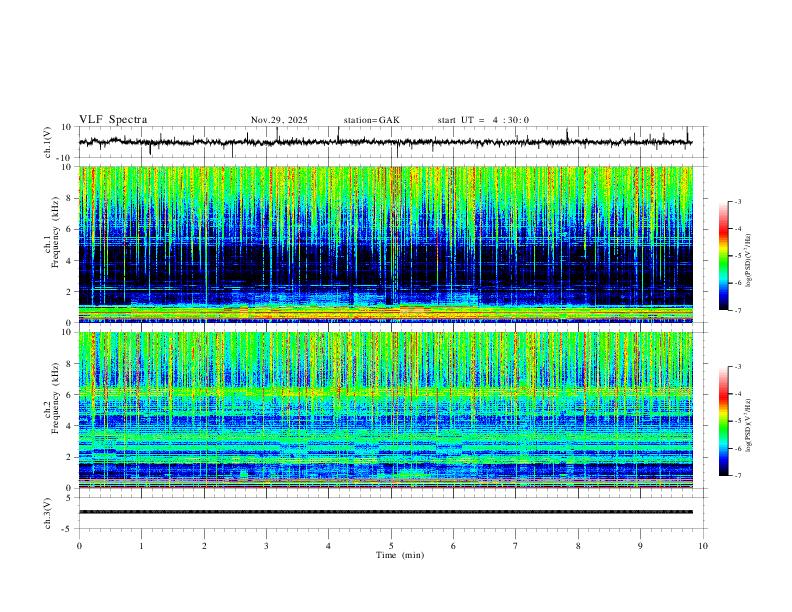This screenshot has width=792, height=612.
Task: Click the "-3" label on the ch.1 colorbar
Action: (x=737, y=201)
